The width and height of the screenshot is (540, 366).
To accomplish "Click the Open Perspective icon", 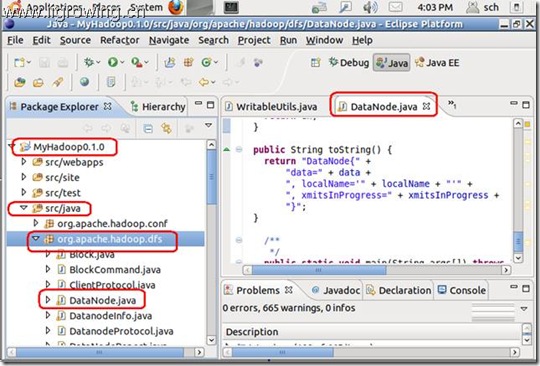I will (315, 63).
